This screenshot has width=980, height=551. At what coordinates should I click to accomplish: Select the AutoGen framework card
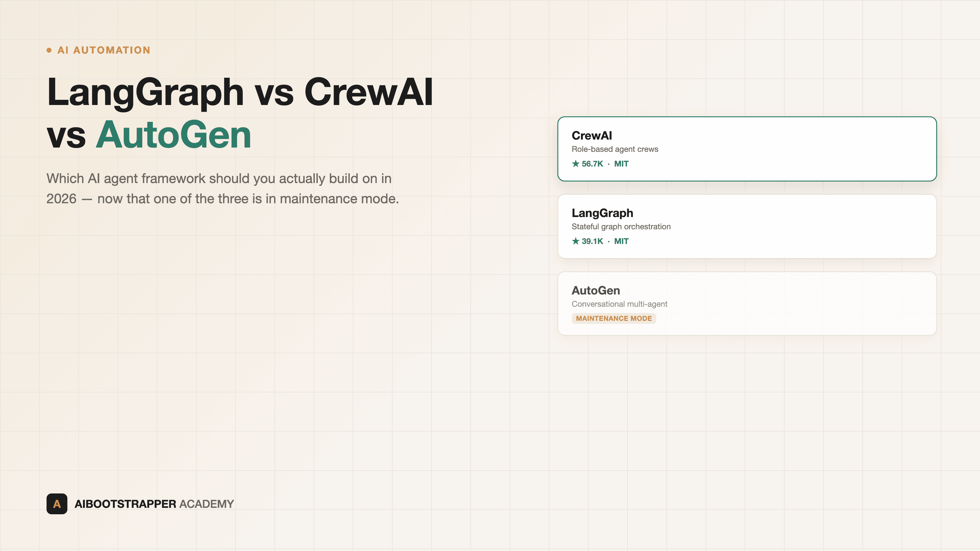point(747,303)
